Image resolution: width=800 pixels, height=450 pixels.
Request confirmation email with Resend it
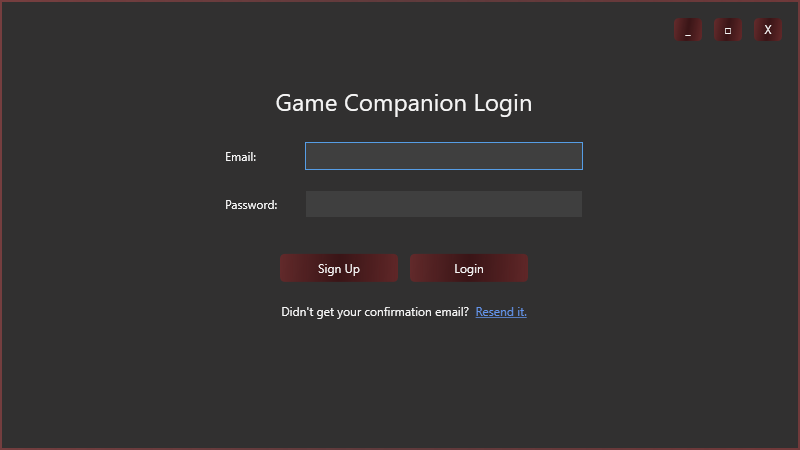click(501, 312)
